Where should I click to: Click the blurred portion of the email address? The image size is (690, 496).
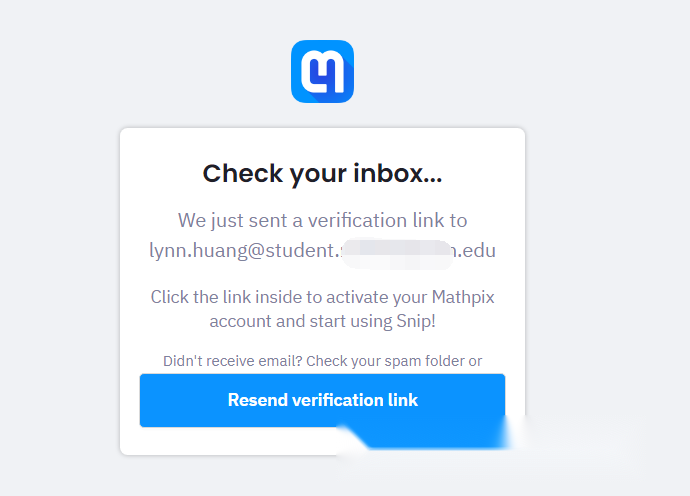click(397, 254)
